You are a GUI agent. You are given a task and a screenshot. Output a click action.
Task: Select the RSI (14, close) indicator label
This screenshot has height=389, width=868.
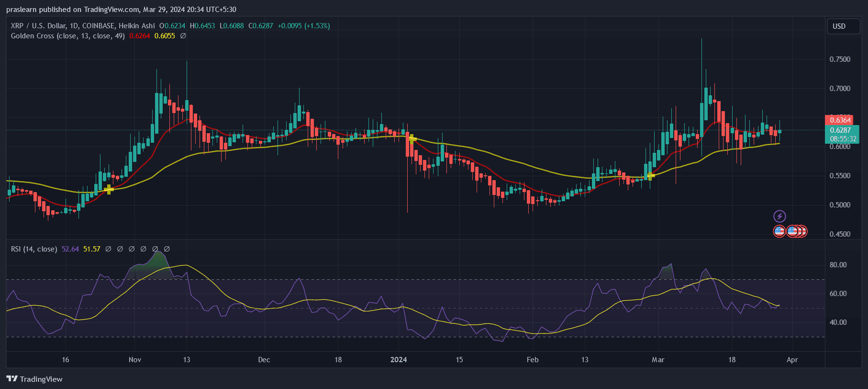click(34, 249)
